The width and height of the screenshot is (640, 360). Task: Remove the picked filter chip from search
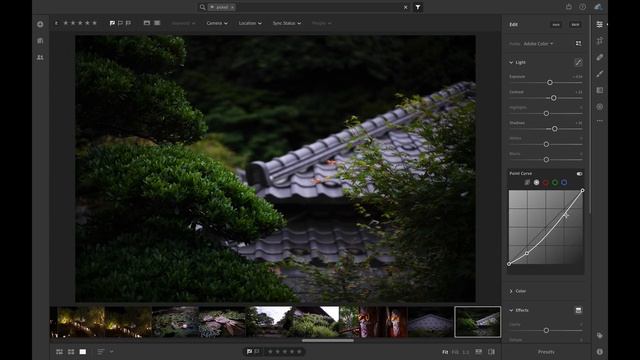pyautogui.click(x=233, y=7)
